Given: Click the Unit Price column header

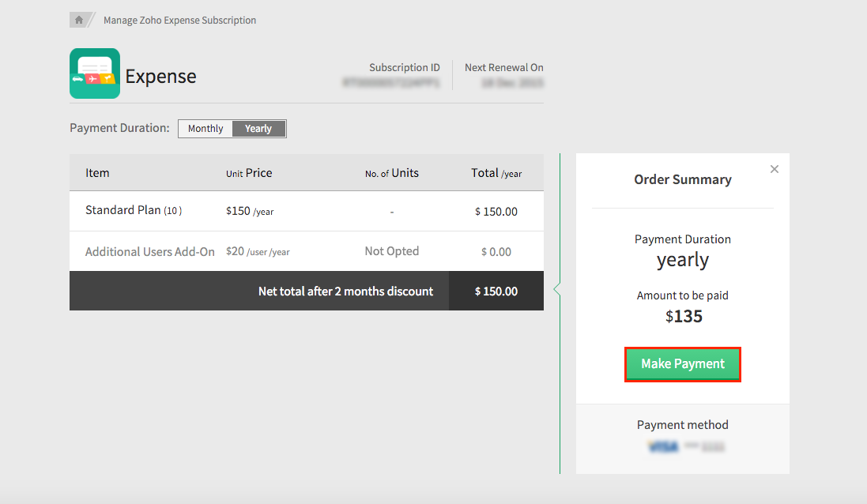Looking at the screenshot, I should pos(249,173).
